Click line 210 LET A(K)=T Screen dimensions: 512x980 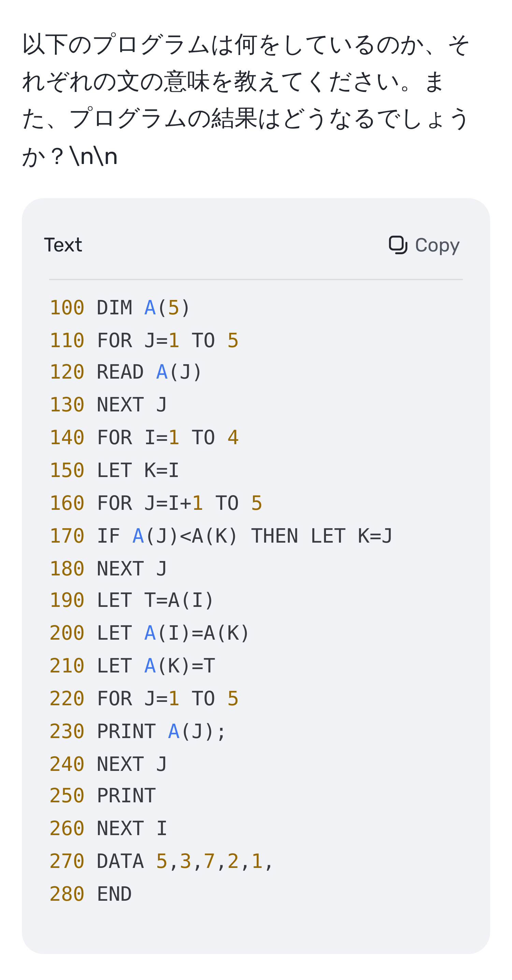point(132,666)
